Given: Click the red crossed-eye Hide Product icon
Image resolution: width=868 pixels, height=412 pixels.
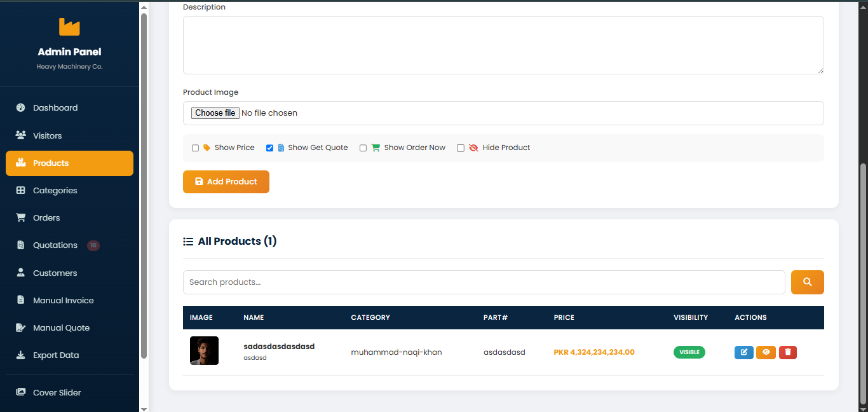Looking at the screenshot, I should click(x=473, y=148).
